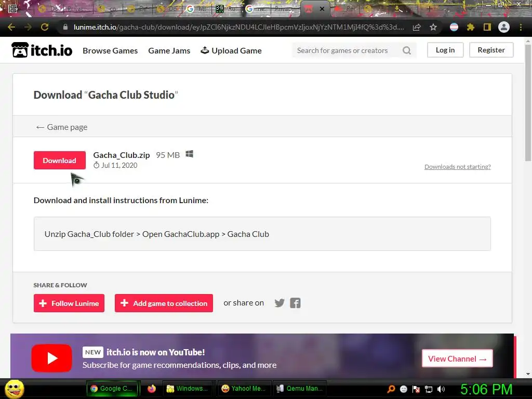The height and width of the screenshot is (399, 532).
Task: Click the Gacha_Club.zip filename text
Action: (122, 155)
